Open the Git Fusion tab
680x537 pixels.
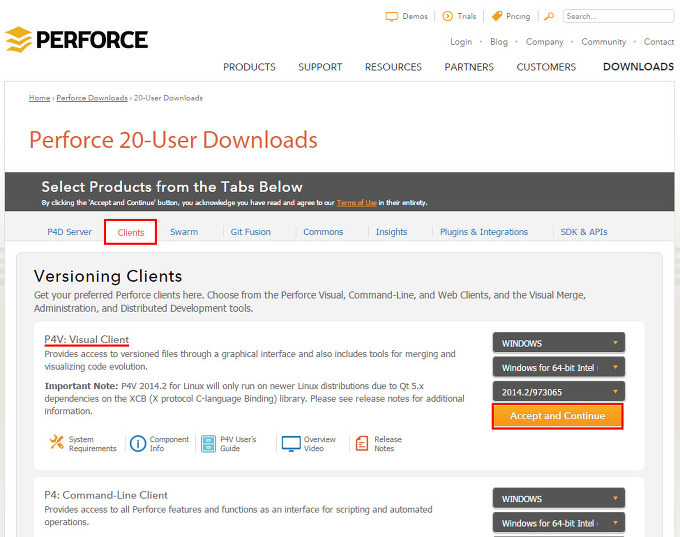[x=251, y=232]
